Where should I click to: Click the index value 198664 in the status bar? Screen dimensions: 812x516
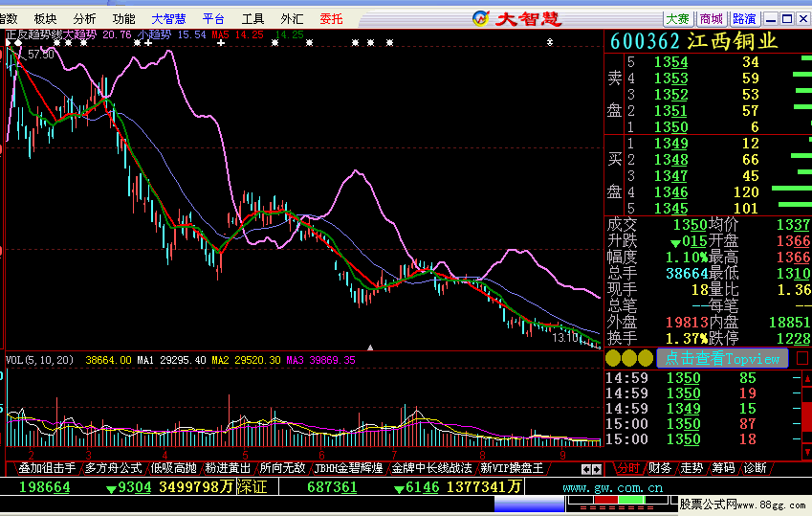click(x=45, y=487)
